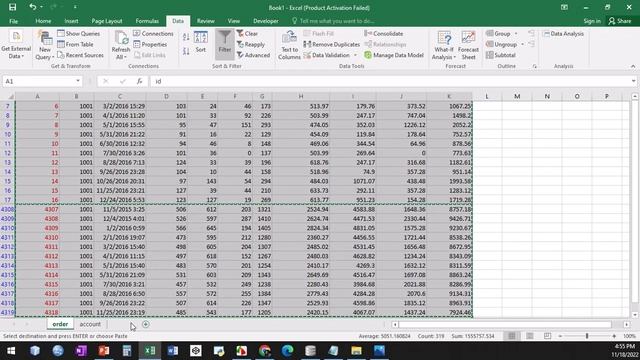This screenshot has height=360, width=640.
Task: Switch to Page Layout view icon
Action: click(529, 336)
